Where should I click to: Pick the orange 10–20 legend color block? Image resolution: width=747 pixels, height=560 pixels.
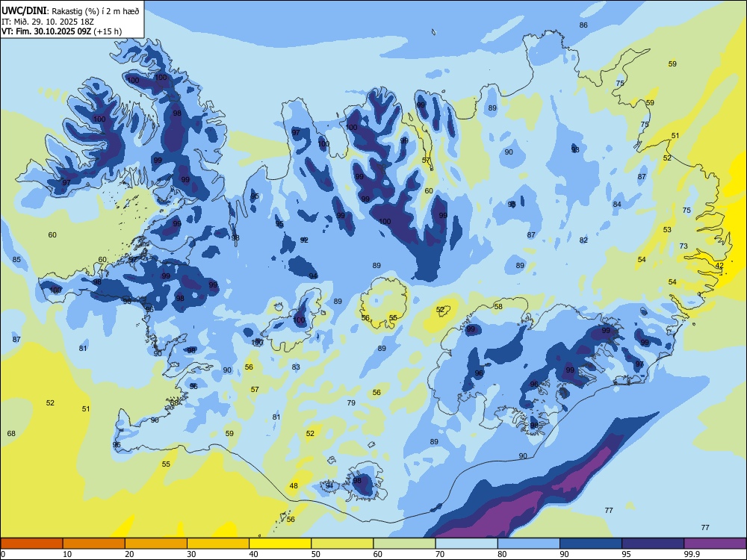point(94,544)
